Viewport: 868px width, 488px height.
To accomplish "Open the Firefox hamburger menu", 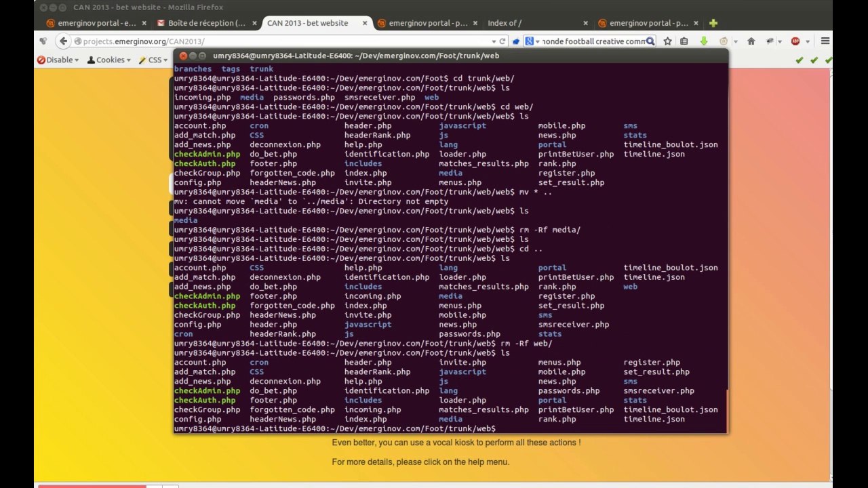I will point(825,41).
